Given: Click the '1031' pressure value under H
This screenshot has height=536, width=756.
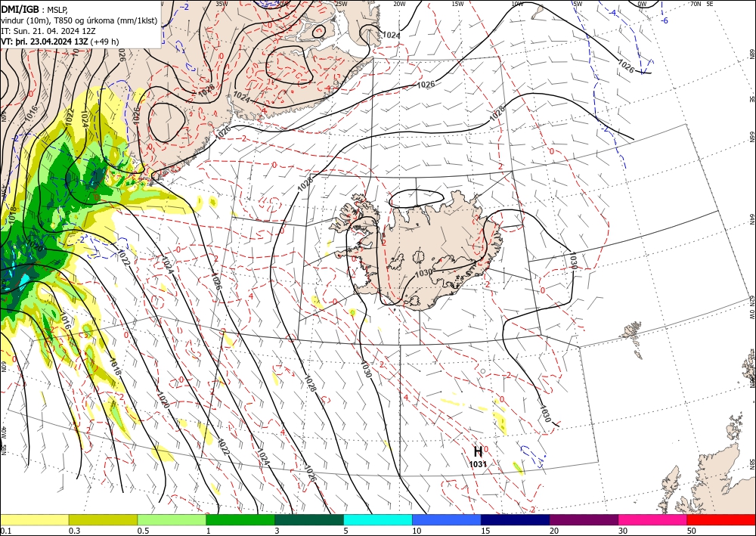Looking at the screenshot, I should (x=478, y=464).
